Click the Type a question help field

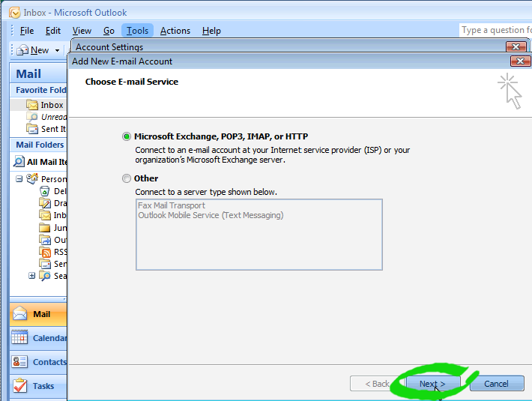495,30
